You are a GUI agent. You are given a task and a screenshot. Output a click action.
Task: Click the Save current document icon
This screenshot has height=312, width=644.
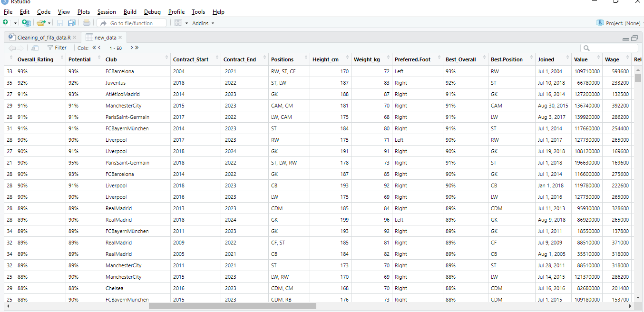click(60, 23)
